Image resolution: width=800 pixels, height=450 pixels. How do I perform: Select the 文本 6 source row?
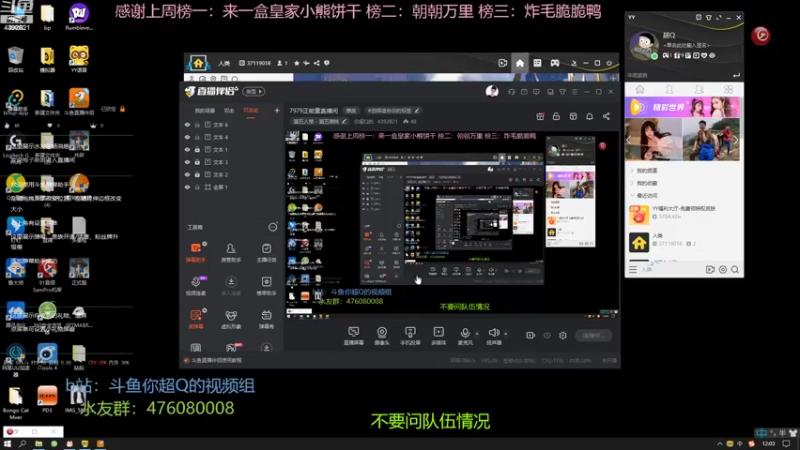click(232, 124)
